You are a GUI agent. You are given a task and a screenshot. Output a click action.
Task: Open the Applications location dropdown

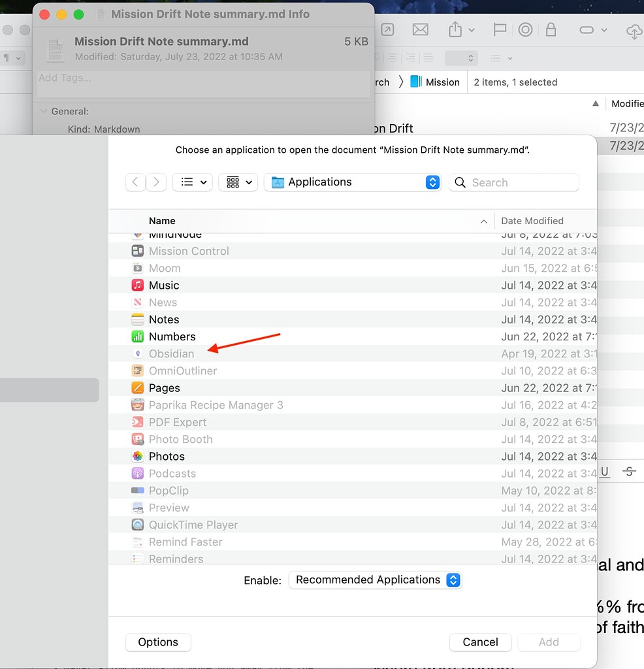pos(353,182)
